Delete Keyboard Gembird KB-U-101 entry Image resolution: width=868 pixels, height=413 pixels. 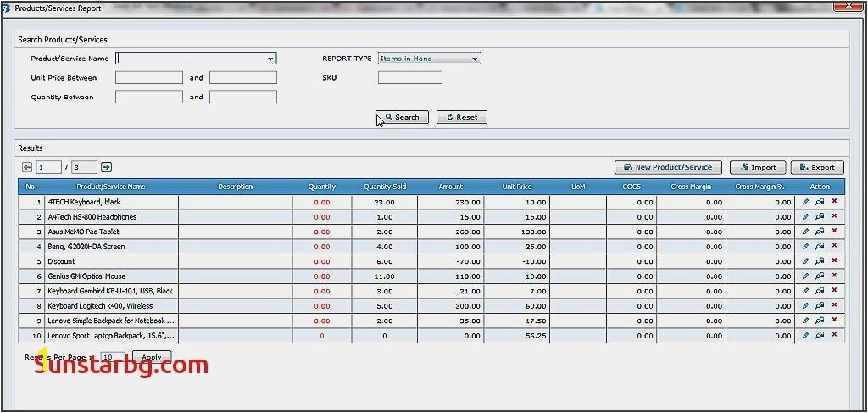(x=834, y=291)
